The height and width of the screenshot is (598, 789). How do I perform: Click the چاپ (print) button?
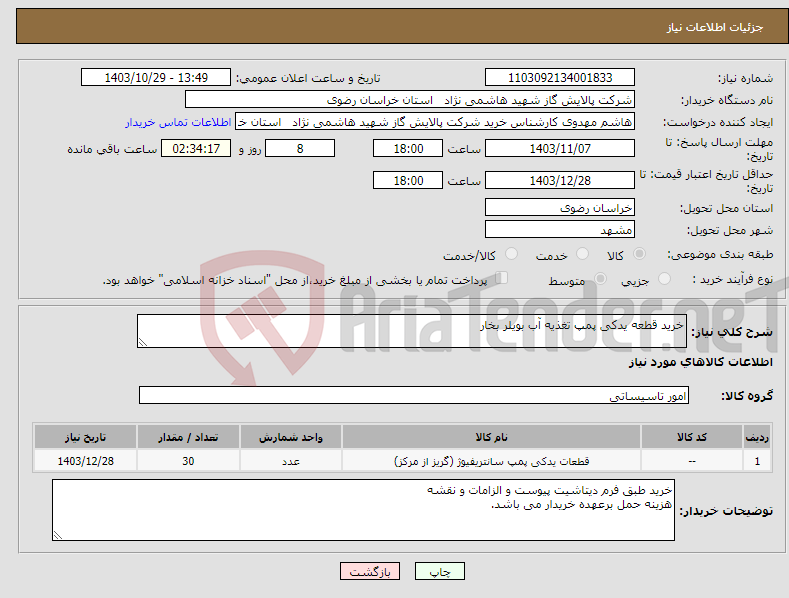click(x=439, y=571)
